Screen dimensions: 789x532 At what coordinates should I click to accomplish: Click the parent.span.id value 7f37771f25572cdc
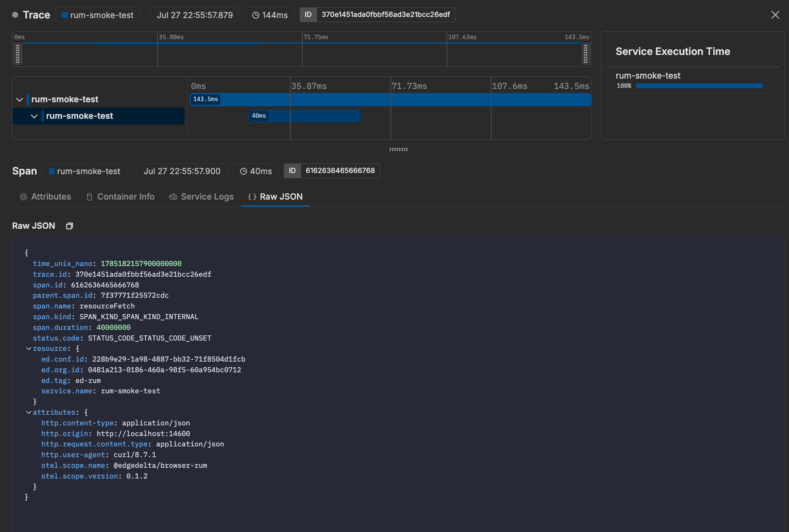[135, 296]
